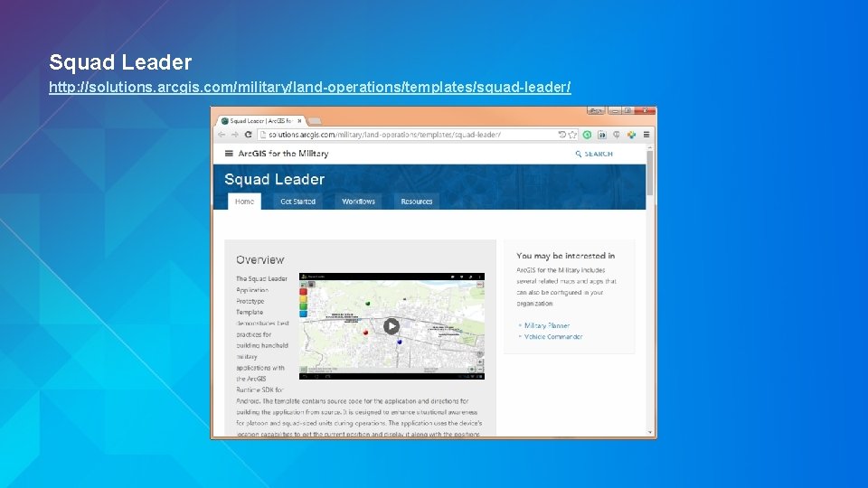Click the calendar extension icon in toolbar
Viewport: 868px width, 488px height.
point(602,135)
